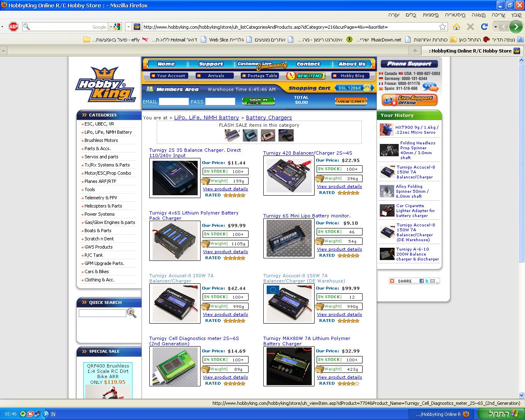Click the bookmark star in address bar
The height and width of the screenshot is (420, 525).
(443, 27)
